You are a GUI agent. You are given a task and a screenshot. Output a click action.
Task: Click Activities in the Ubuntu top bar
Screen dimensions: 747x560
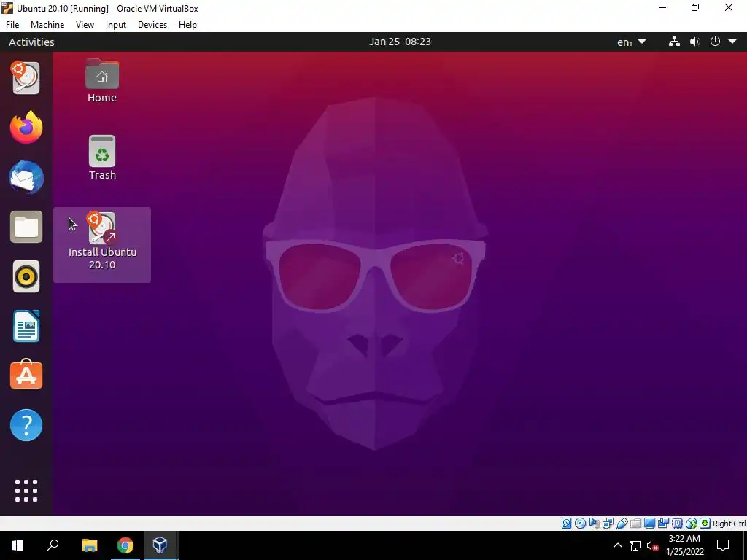31,42
